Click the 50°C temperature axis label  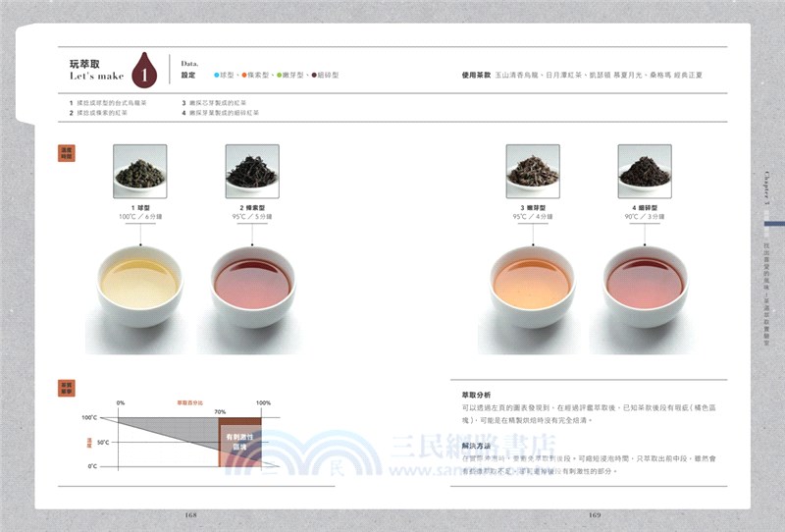(103, 443)
